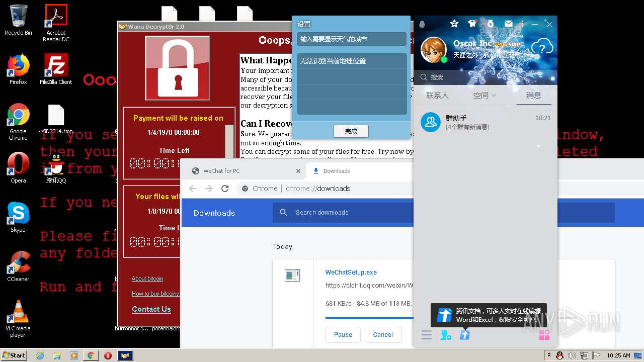644x362 pixels.
Task: Open How to buy bitcoins link
Action: point(155,294)
